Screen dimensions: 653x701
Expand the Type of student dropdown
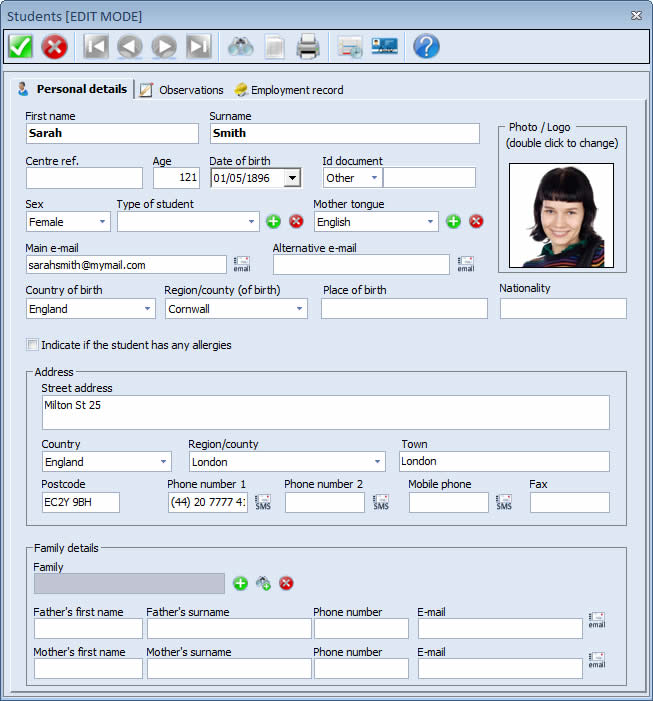pyautogui.click(x=251, y=222)
